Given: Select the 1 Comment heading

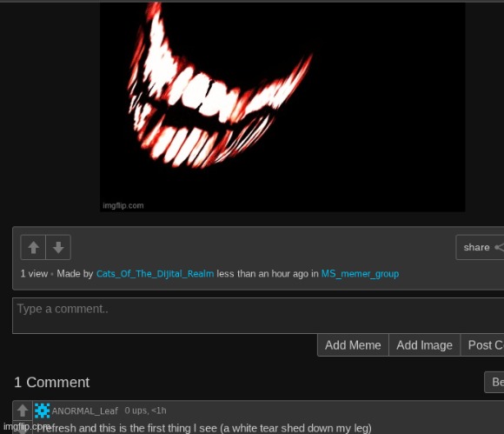Looking at the screenshot, I should 52,382.
